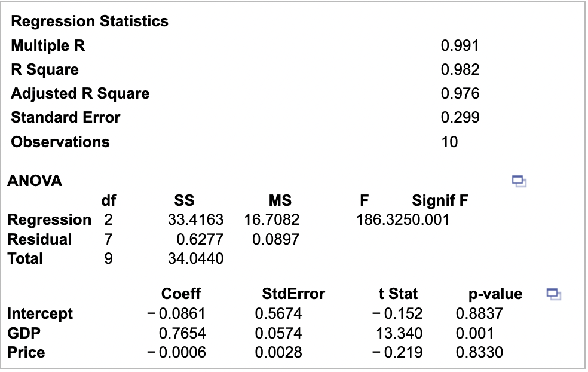Select the Regression Statistics heading
This screenshot has height=372, width=588.
[x=90, y=21]
